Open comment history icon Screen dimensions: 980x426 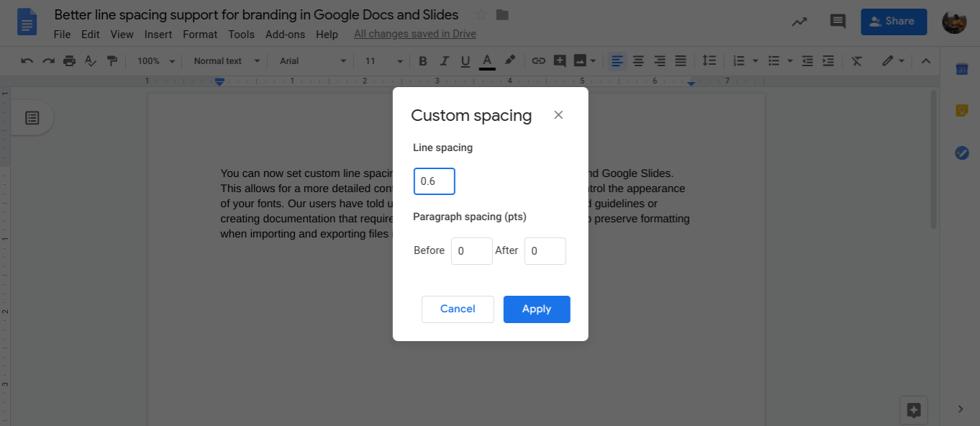click(x=838, y=22)
